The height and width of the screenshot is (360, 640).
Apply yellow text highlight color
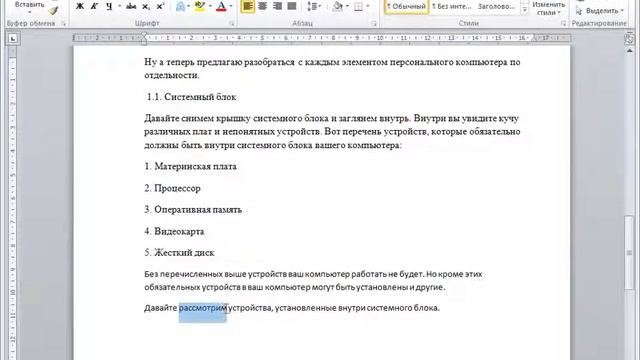[x=200, y=6]
